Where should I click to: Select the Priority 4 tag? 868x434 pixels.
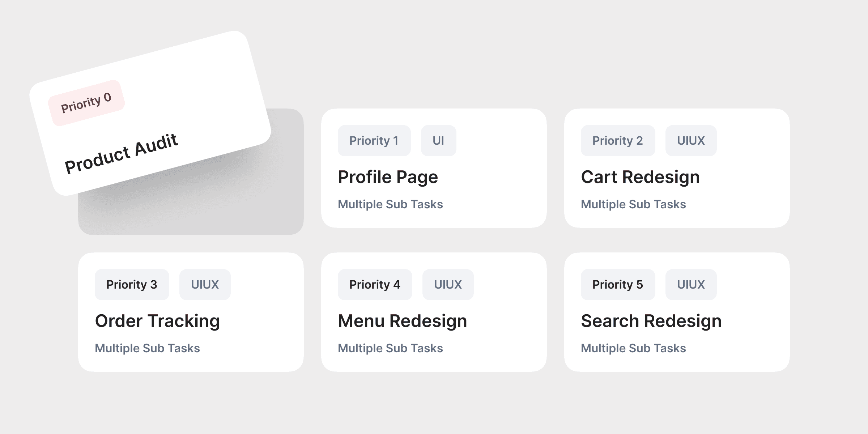[375, 285]
